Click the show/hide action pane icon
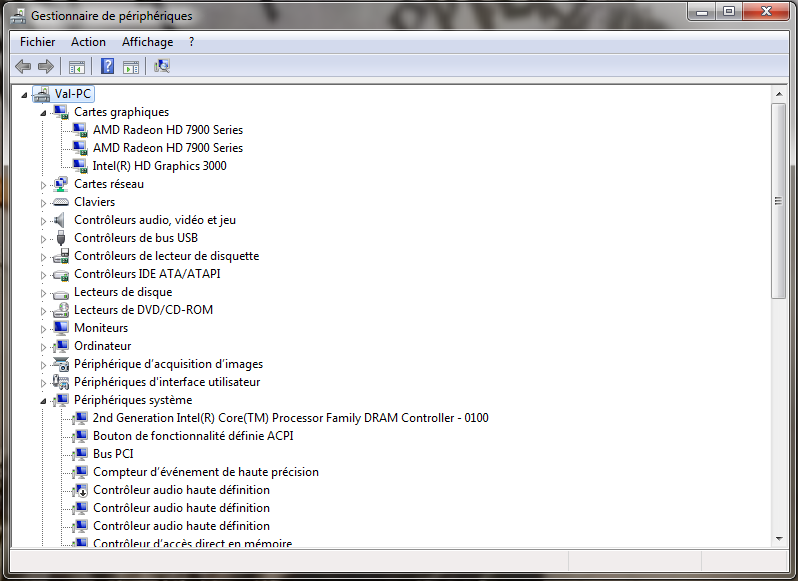The image size is (798, 581). click(131, 67)
